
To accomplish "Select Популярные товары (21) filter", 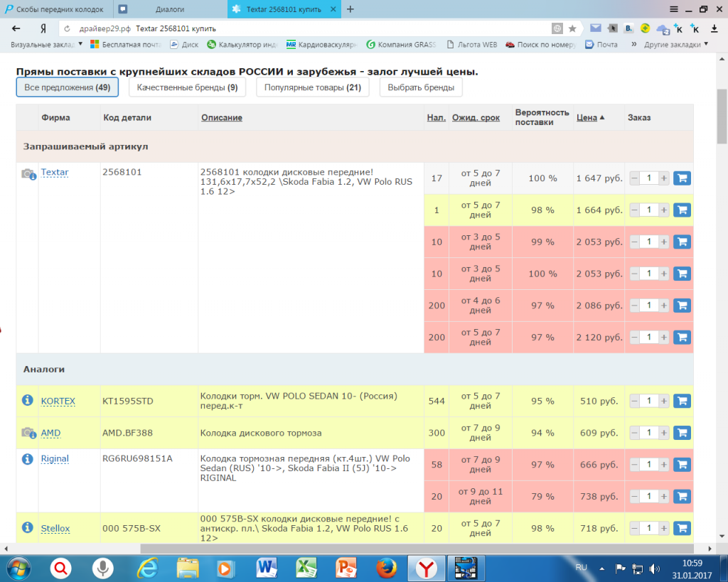I will (313, 87).
